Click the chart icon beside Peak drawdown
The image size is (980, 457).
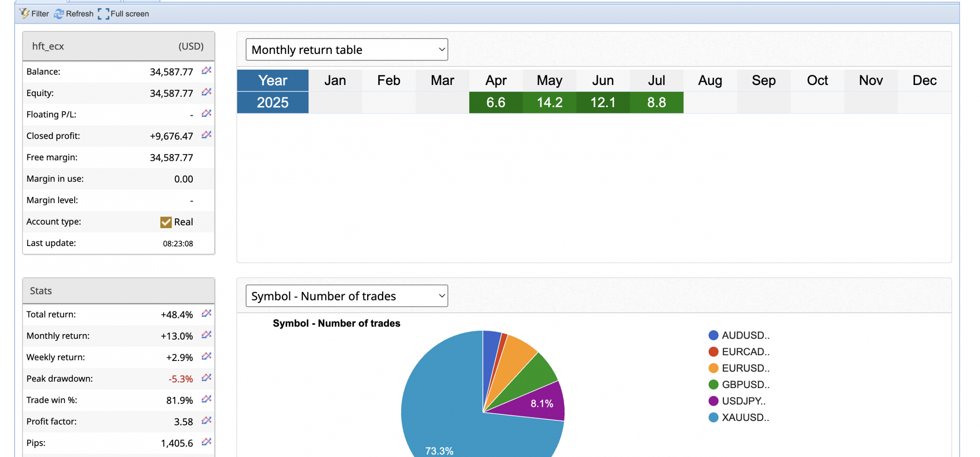click(x=206, y=378)
